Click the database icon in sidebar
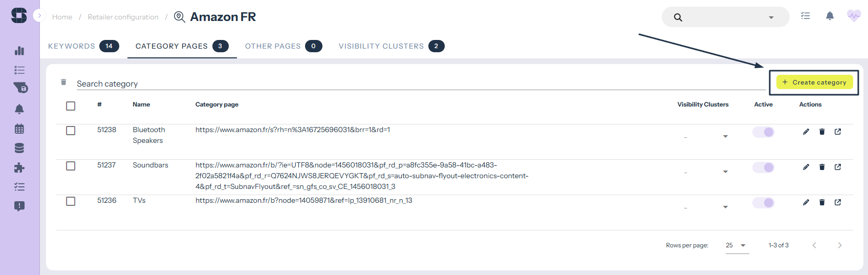The image size is (868, 275). click(x=19, y=148)
